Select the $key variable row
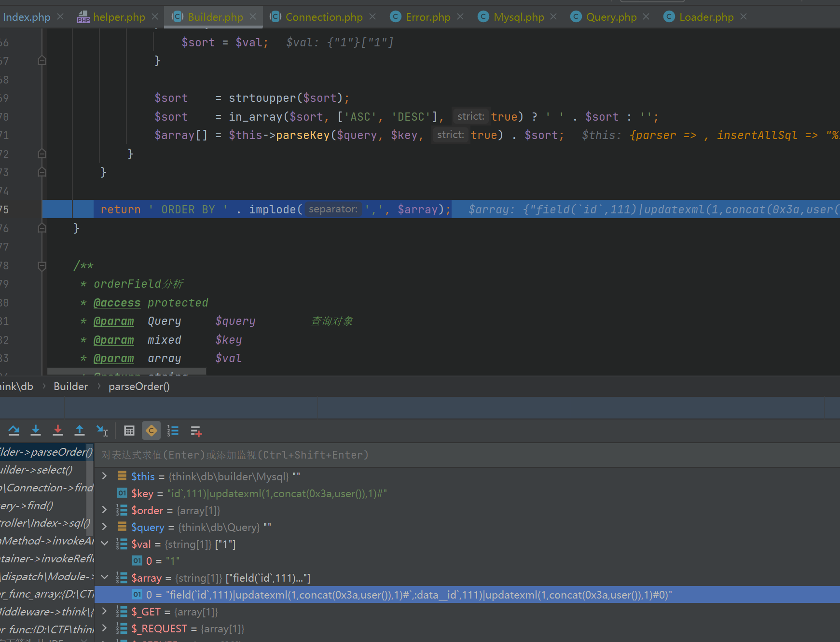Screen dimensions: 840x642 pos(467,493)
